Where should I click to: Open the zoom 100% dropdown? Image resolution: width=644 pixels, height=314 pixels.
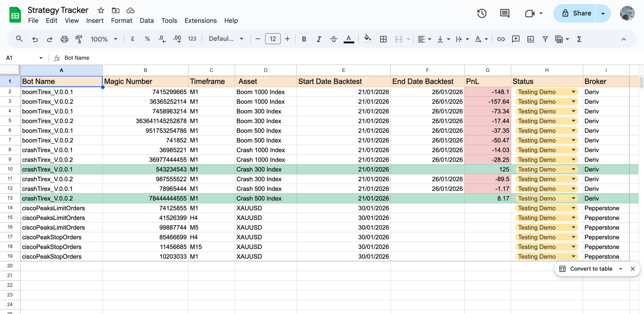coord(104,39)
